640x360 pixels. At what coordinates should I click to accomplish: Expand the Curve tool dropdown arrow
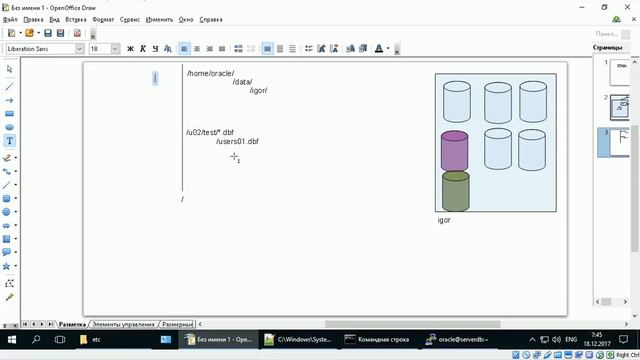(x=16, y=158)
